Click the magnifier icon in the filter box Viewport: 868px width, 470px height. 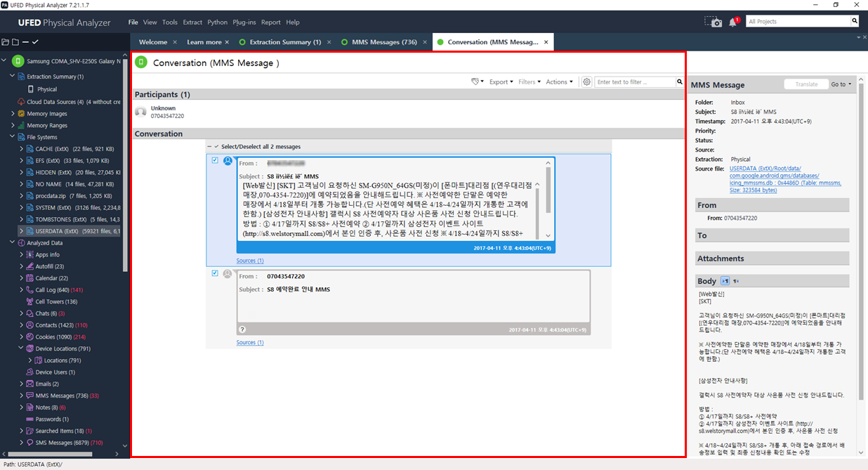[x=680, y=82]
